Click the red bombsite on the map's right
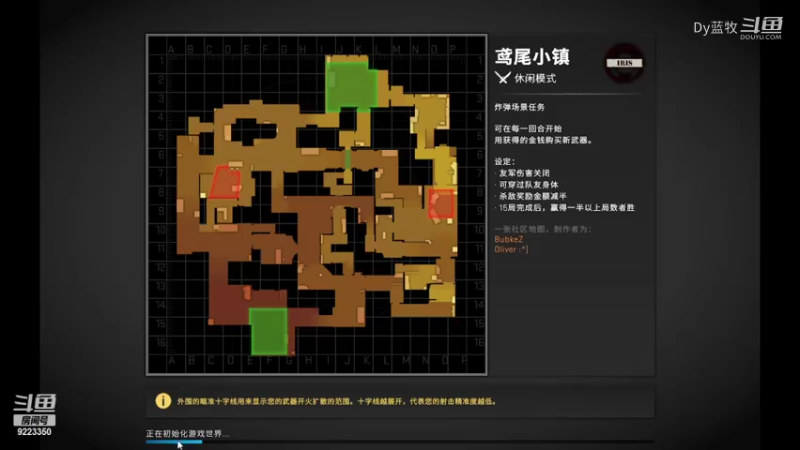Viewport: 800px width, 450px height. 441,204
